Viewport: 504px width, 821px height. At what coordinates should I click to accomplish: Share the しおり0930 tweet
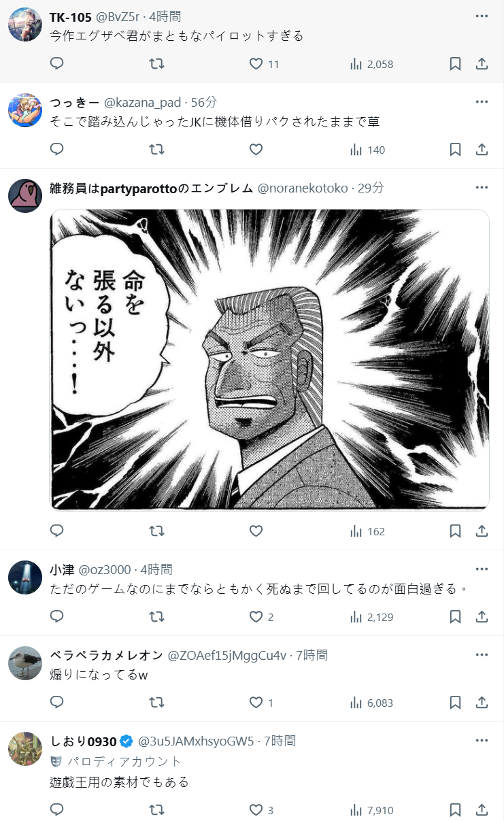(482, 810)
